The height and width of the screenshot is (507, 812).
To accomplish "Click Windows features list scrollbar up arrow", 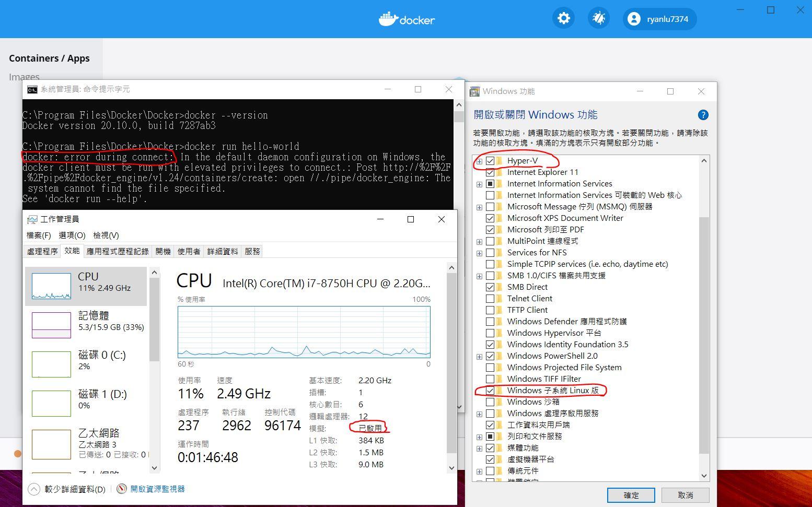I will click(x=704, y=160).
